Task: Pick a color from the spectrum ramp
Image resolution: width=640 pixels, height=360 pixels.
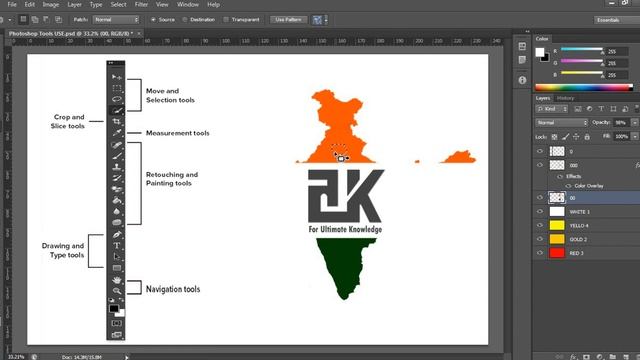Action: pos(584,87)
